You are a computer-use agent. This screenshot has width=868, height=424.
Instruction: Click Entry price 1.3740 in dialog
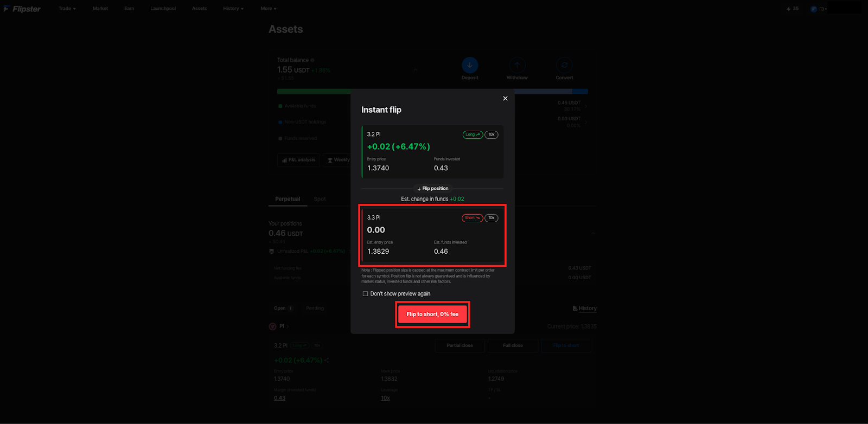378,168
